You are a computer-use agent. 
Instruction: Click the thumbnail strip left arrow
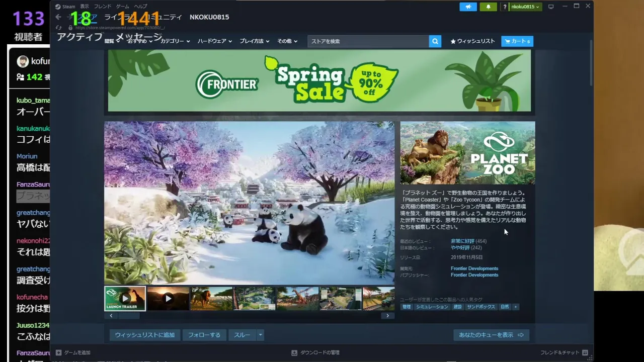[x=111, y=316]
